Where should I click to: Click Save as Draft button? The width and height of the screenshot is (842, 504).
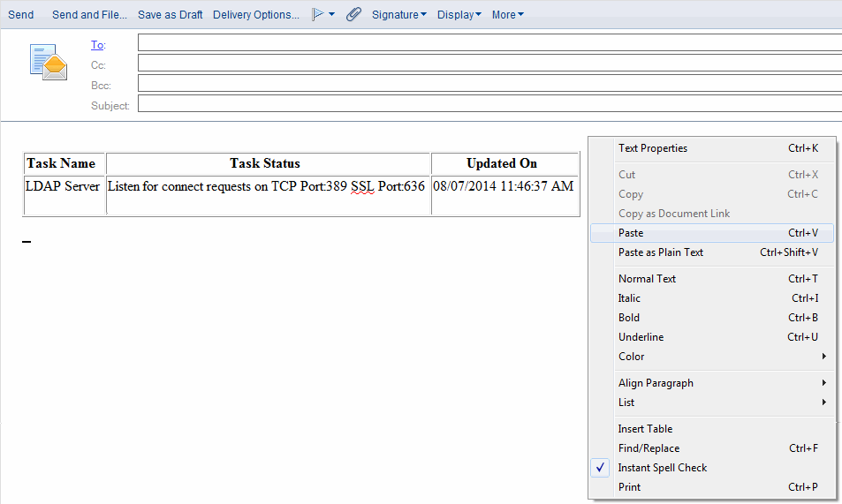(x=171, y=15)
